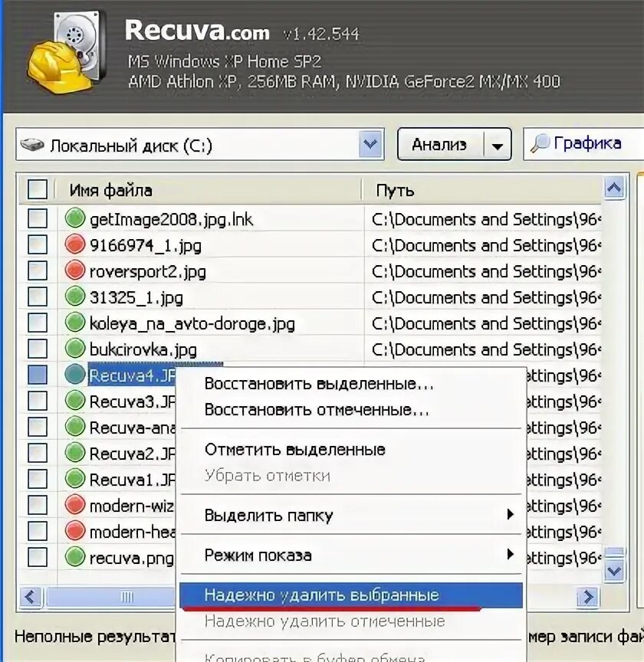Check the box for 31325_1.jpg

click(x=38, y=297)
